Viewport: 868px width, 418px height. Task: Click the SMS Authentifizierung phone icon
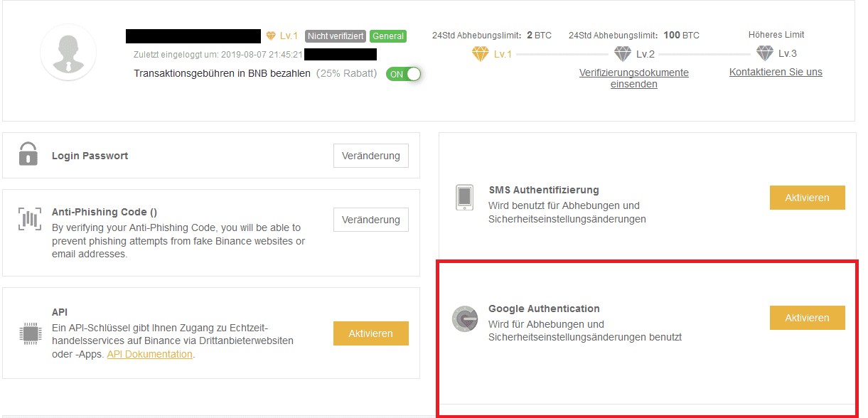point(464,198)
